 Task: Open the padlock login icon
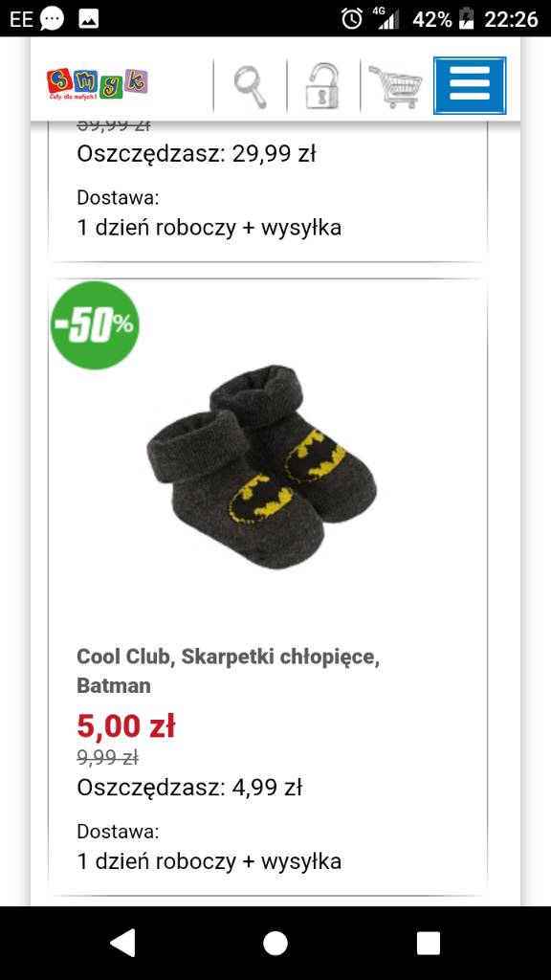pos(322,86)
